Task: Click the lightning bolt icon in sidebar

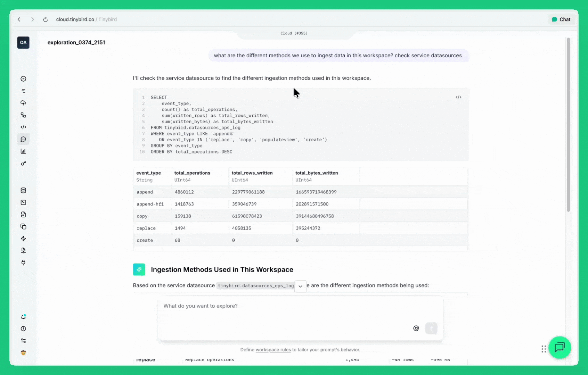Action: 23,239
